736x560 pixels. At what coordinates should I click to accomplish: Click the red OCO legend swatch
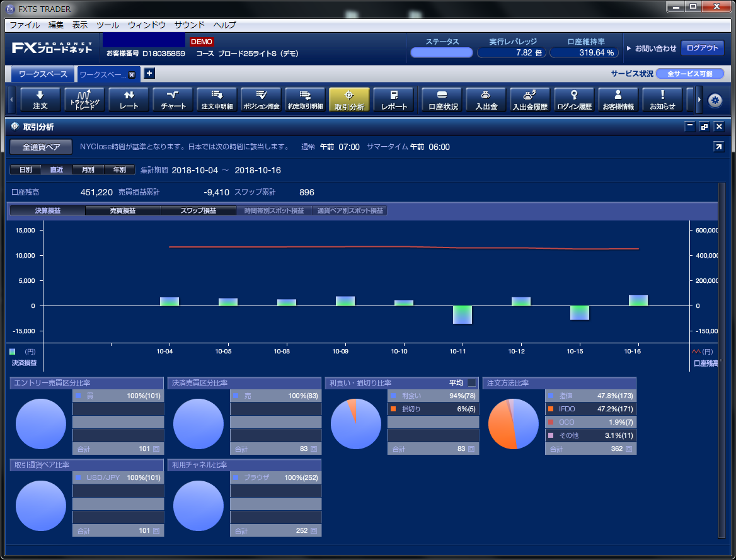(x=551, y=422)
